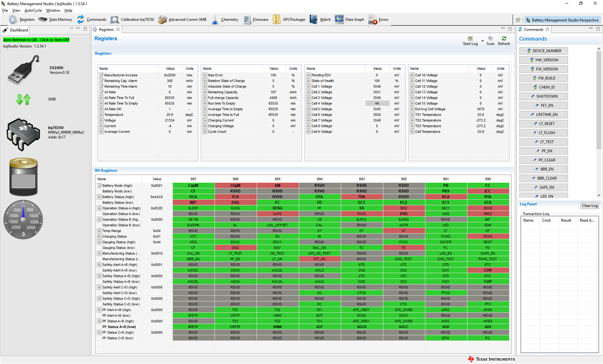Click the battery level icon in DashBoard

click(23, 176)
